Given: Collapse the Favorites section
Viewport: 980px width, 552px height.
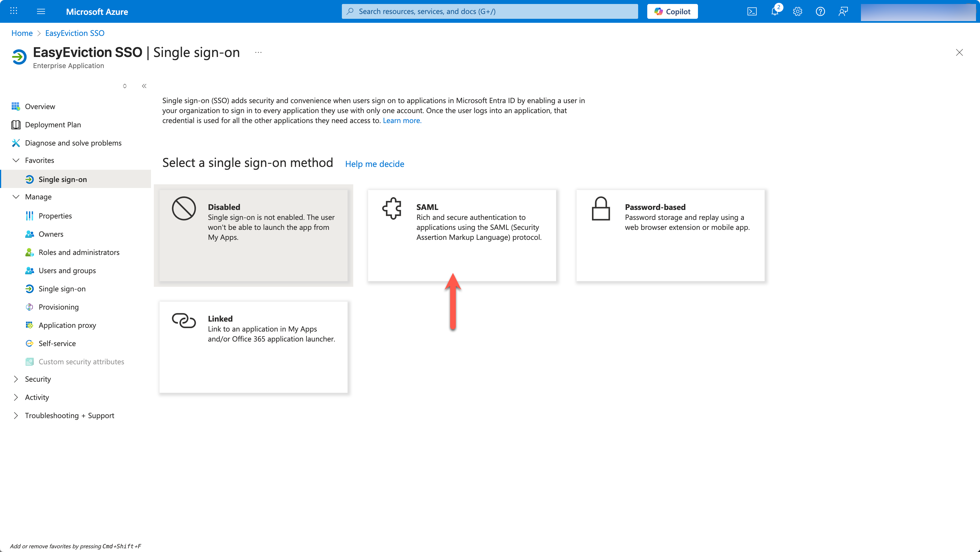Looking at the screenshot, I should [16, 160].
